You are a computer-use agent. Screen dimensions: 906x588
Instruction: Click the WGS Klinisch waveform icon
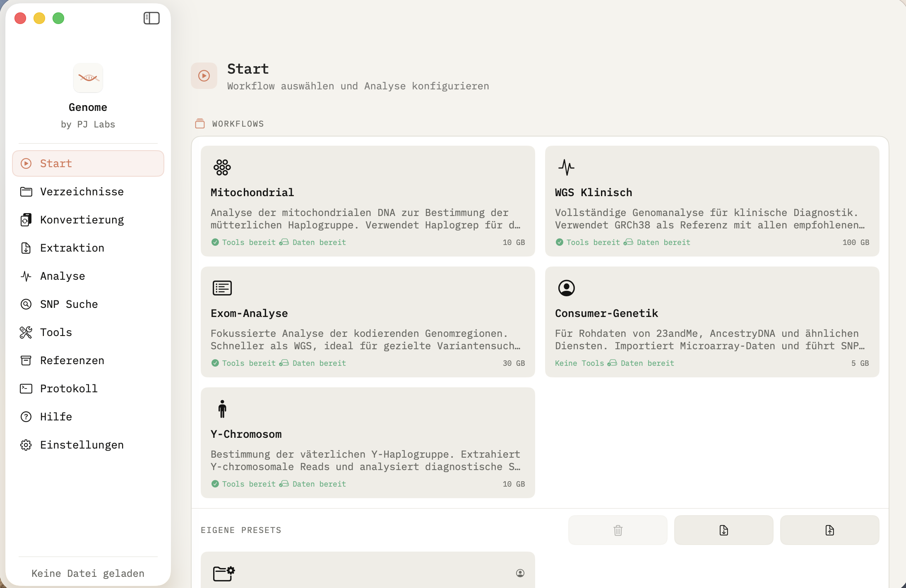tap(566, 167)
